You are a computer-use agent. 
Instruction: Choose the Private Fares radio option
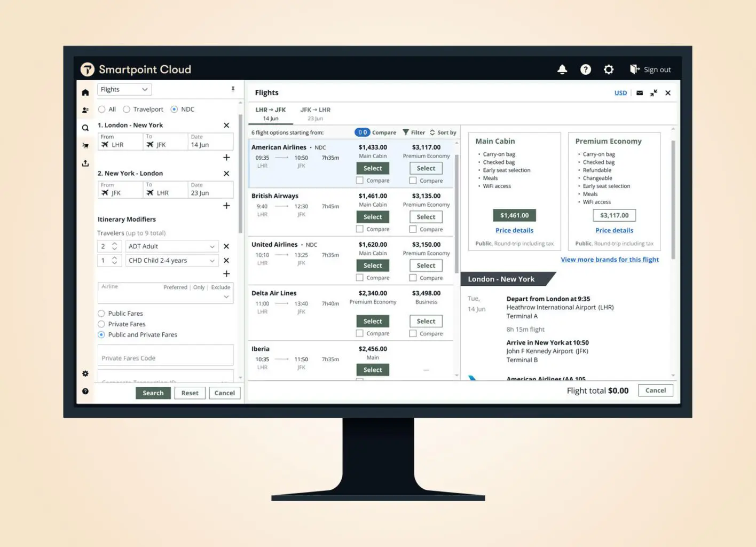(x=101, y=324)
